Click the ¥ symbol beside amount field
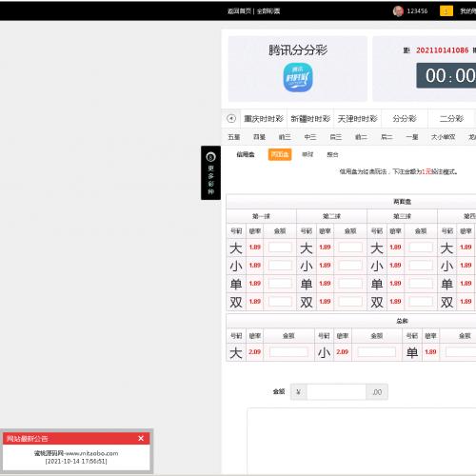476x476 pixels. (x=298, y=392)
